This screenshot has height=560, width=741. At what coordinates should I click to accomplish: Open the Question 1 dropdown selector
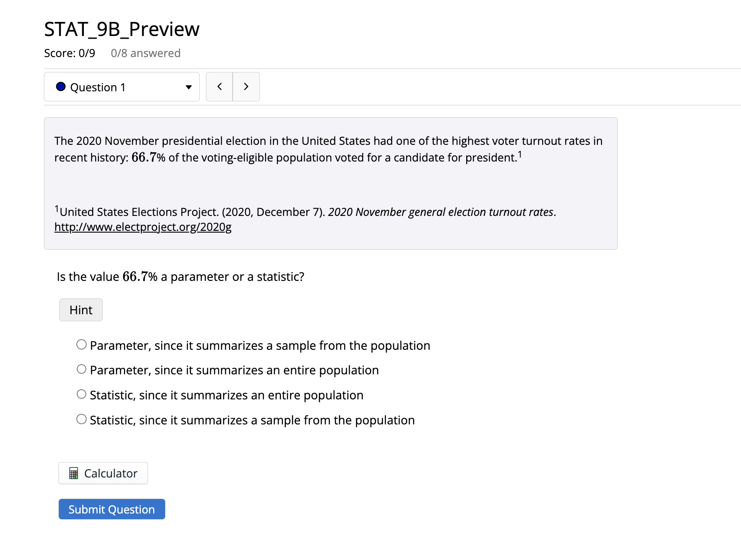tap(122, 87)
